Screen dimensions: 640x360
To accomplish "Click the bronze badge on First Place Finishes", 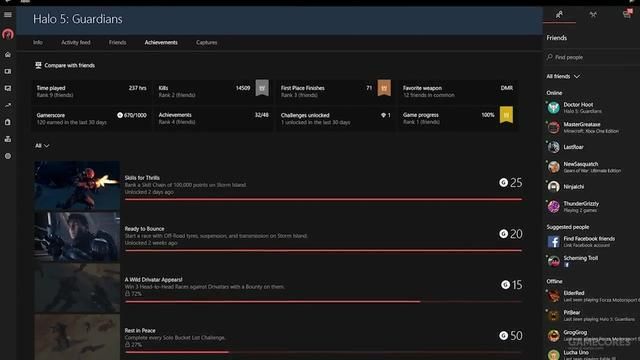I will 384,88.
